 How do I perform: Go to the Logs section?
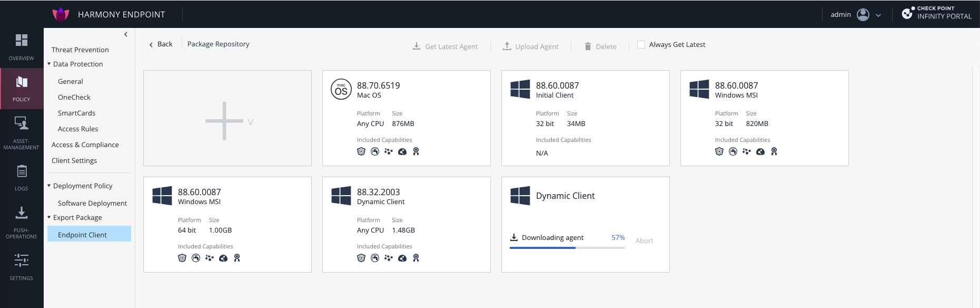[x=21, y=171]
